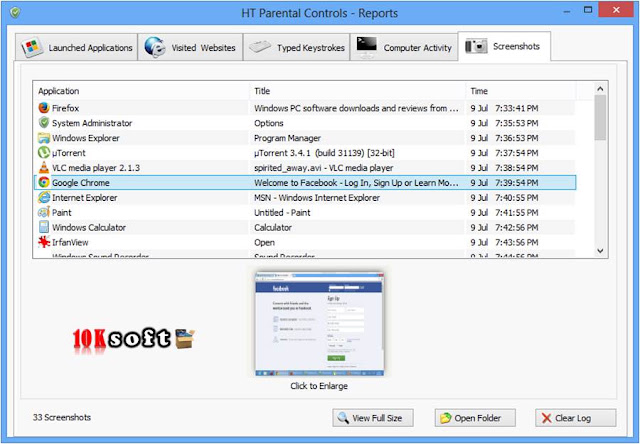
Task: Click the IrfanView red splat icon
Action: point(44,242)
